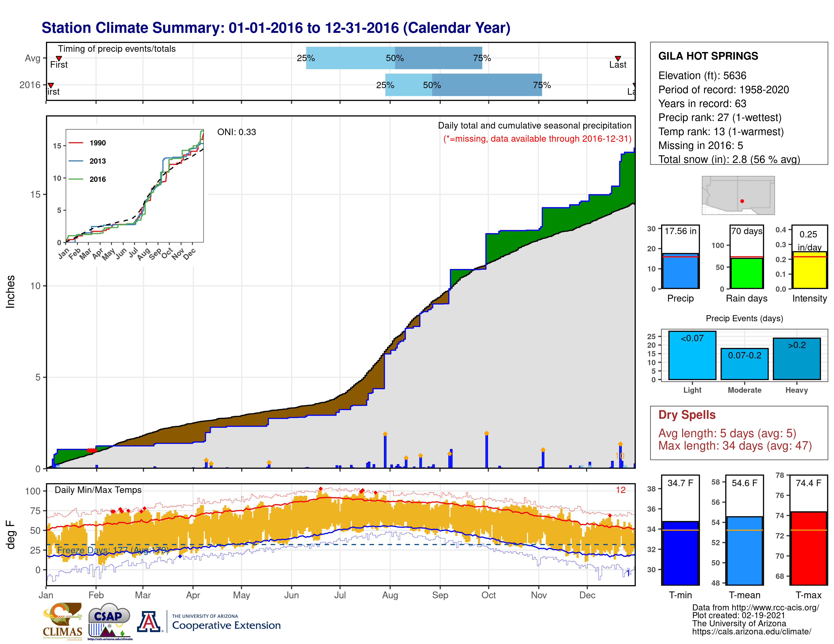Click the Cooperative Extension text logo
The height and width of the screenshot is (644, 834).
pyautogui.click(x=226, y=623)
